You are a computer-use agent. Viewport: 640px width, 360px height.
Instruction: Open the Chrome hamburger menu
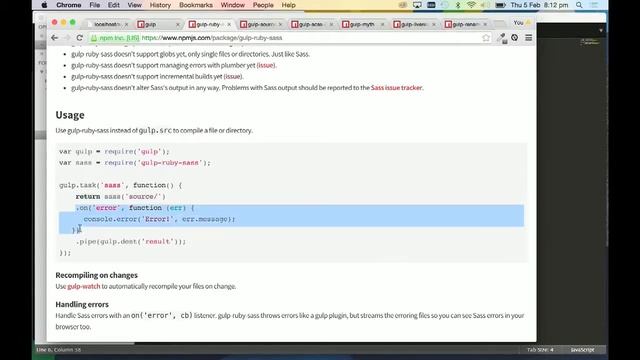(x=529, y=38)
